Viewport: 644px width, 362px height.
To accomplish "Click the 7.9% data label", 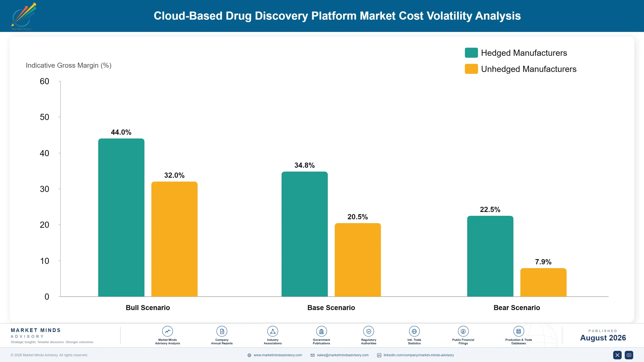I will [x=543, y=262].
